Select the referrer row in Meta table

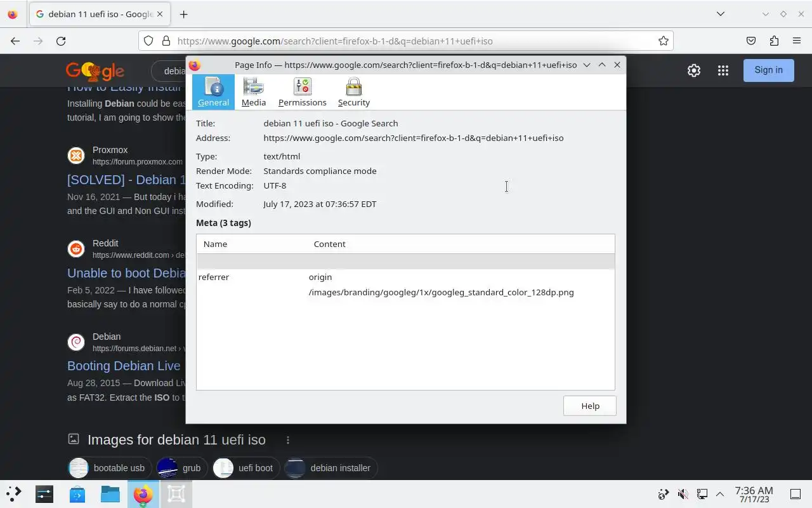click(405, 277)
